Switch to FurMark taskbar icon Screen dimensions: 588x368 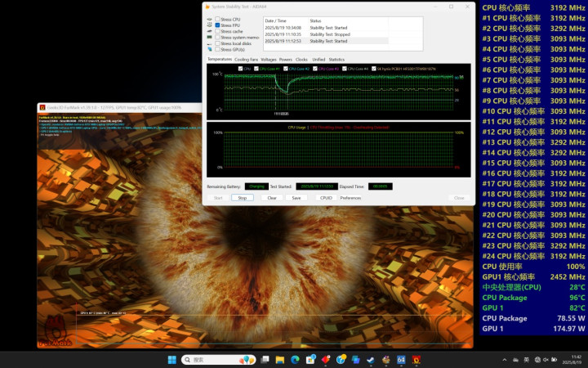tap(416, 360)
